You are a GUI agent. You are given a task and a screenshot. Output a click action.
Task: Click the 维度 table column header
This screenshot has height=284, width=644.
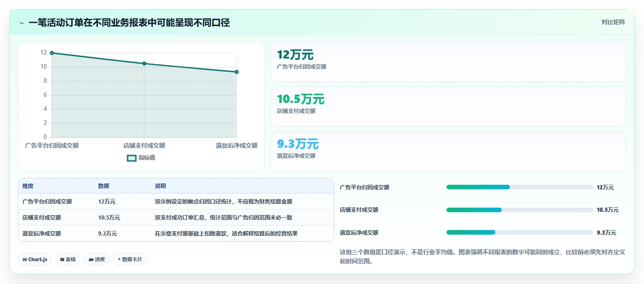(x=28, y=186)
